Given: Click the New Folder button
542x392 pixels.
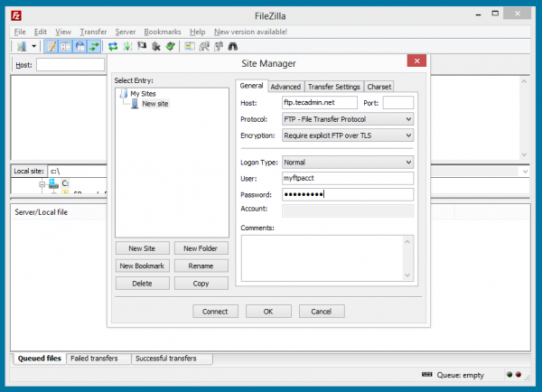Looking at the screenshot, I should pyautogui.click(x=201, y=248).
